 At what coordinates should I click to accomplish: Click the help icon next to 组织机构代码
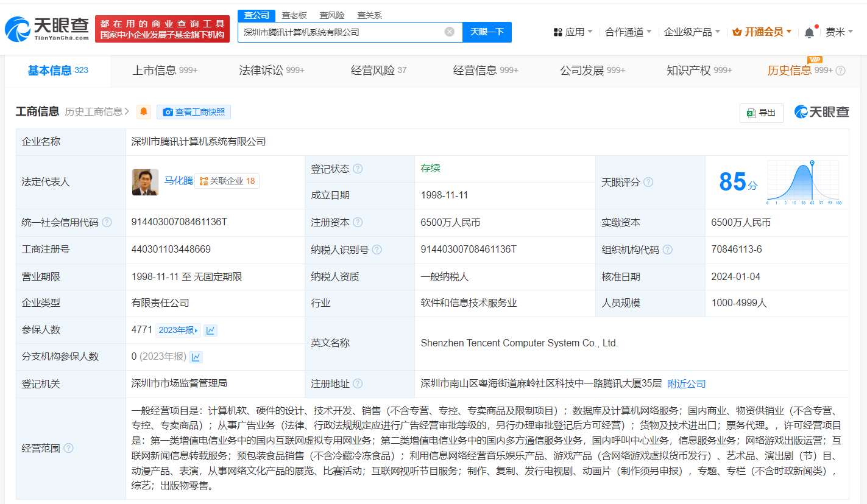pyautogui.click(x=668, y=250)
